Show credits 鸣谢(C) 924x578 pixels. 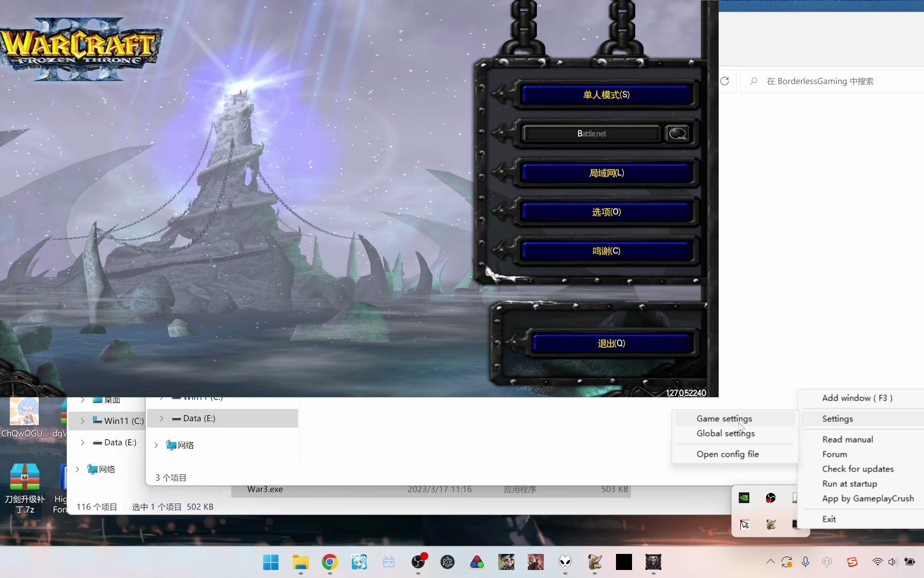pyautogui.click(x=606, y=251)
